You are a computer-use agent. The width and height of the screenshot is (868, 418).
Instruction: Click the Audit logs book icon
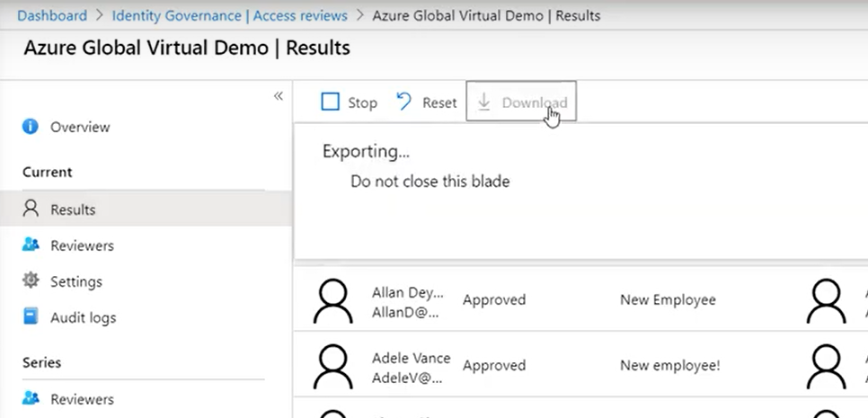point(31,316)
